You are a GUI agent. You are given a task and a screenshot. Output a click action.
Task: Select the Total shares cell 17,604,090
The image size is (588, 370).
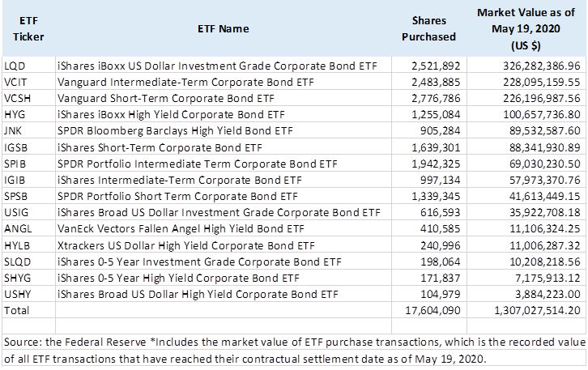[429, 310]
